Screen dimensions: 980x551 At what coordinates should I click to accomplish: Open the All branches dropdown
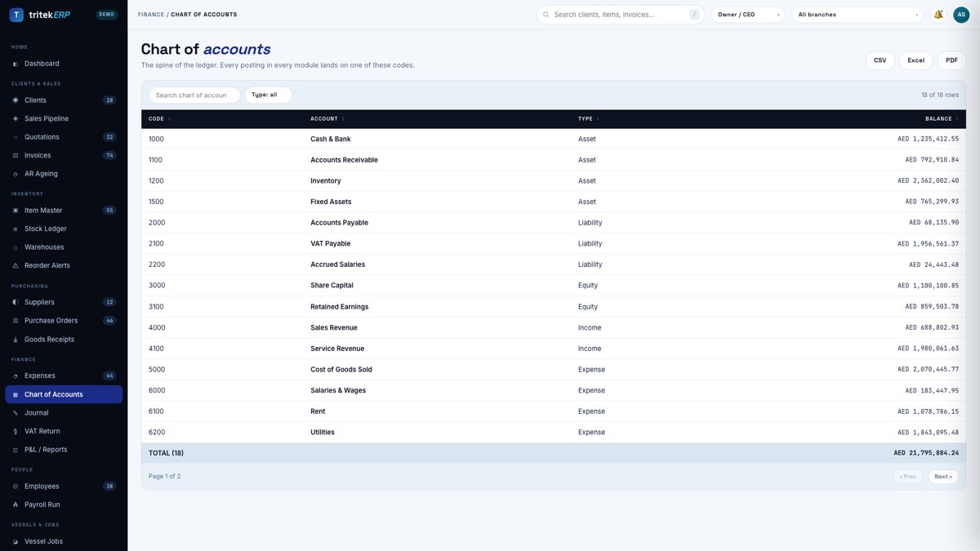[857, 15]
